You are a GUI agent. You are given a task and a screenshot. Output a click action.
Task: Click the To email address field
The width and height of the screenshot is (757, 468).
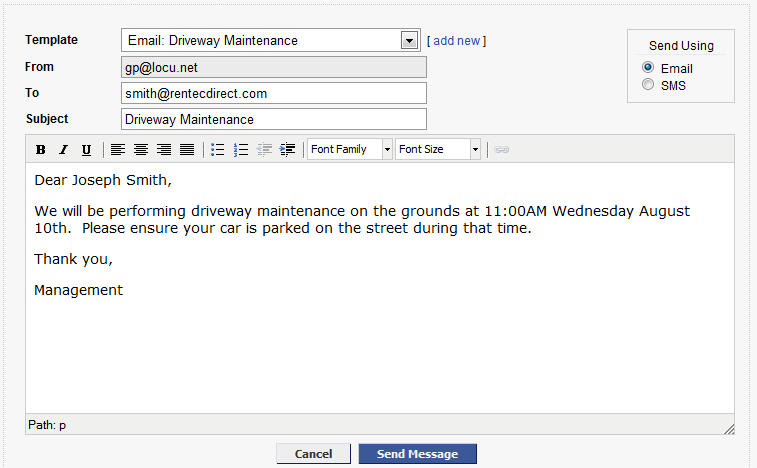click(x=273, y=93)
